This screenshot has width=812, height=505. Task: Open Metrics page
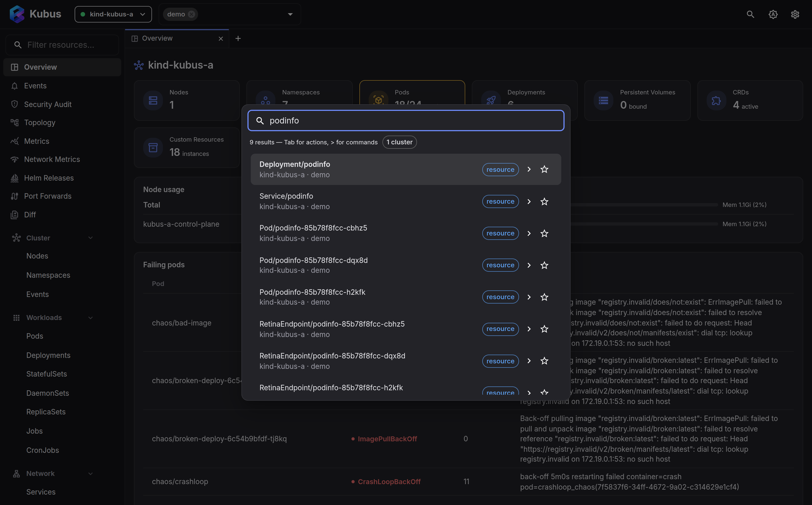point(63,141)
